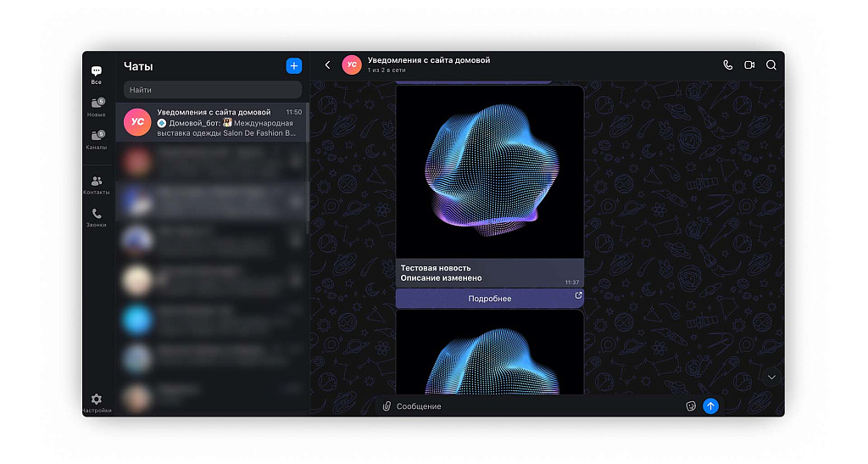
Task: Send the message with the blue arrow
Action: (x=710, y=405)
